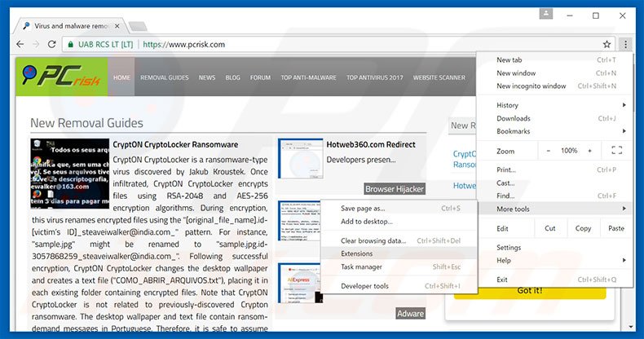Click the New Removal Guides heading

86,123
